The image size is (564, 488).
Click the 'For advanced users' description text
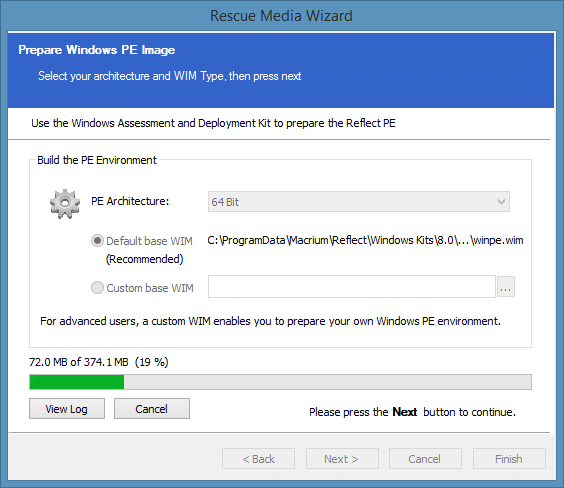click(270, 321)
